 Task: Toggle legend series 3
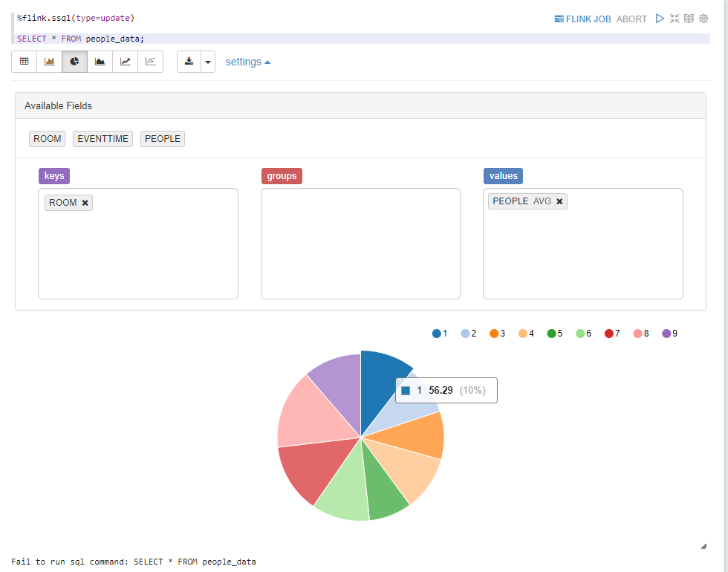point(497,334)
